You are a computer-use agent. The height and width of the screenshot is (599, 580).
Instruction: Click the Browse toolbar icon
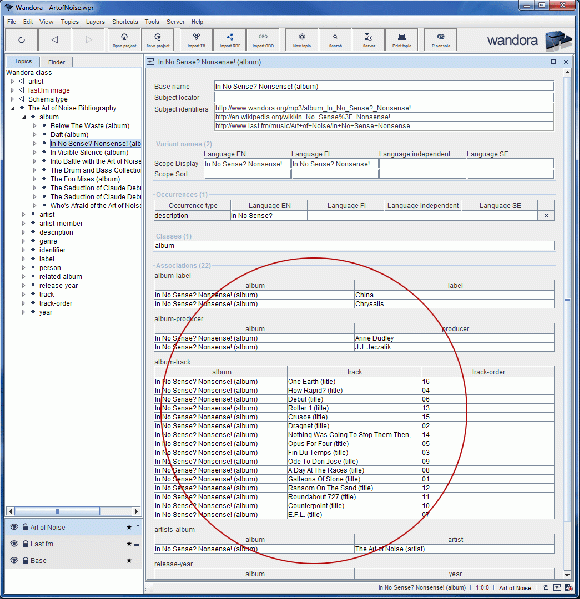[368, 40]
